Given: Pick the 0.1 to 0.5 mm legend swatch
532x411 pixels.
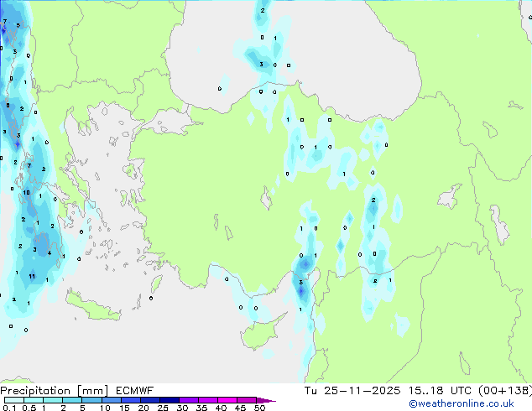Looking at the screenshot, I should pyautogui.click(x=14, y=400).
